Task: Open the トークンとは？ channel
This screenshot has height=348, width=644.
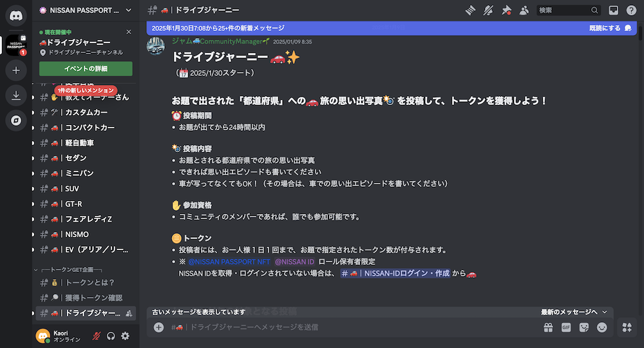Action: tap(86, 282)
